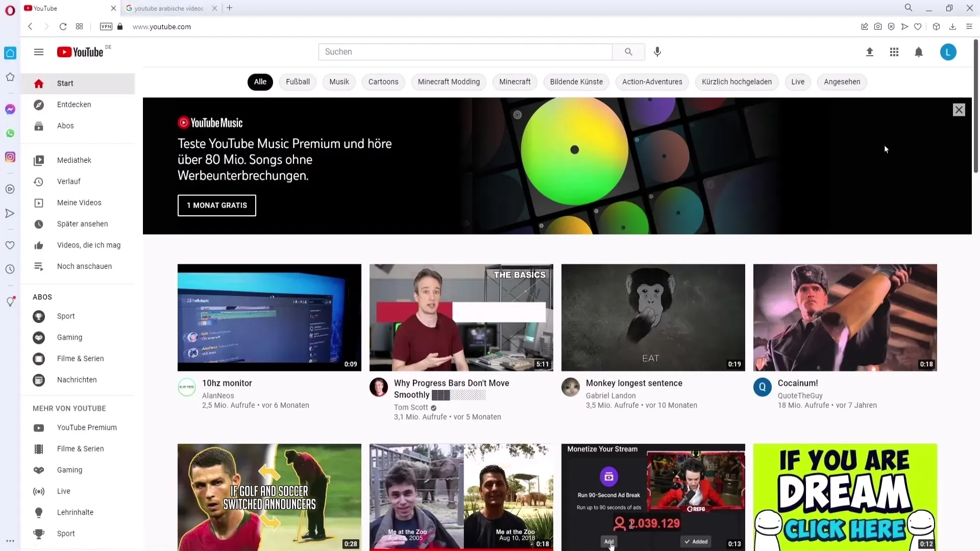Click the microphone search icon
980x551 pixels.
(x=658, y=52)
